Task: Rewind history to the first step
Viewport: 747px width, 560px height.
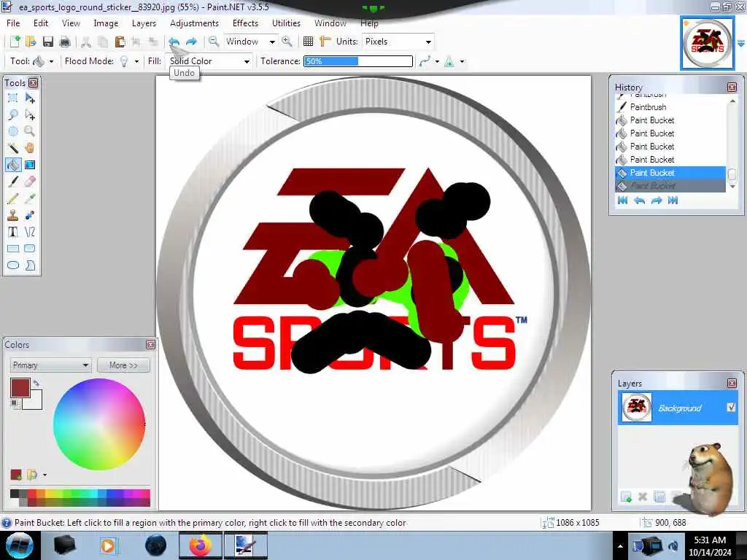Action: click(623, 201)
